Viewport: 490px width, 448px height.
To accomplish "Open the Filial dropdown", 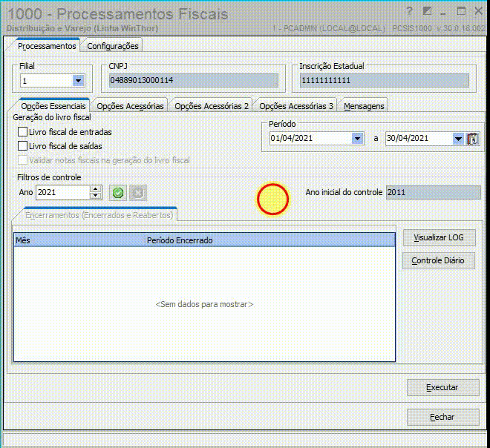I will 78,81.
